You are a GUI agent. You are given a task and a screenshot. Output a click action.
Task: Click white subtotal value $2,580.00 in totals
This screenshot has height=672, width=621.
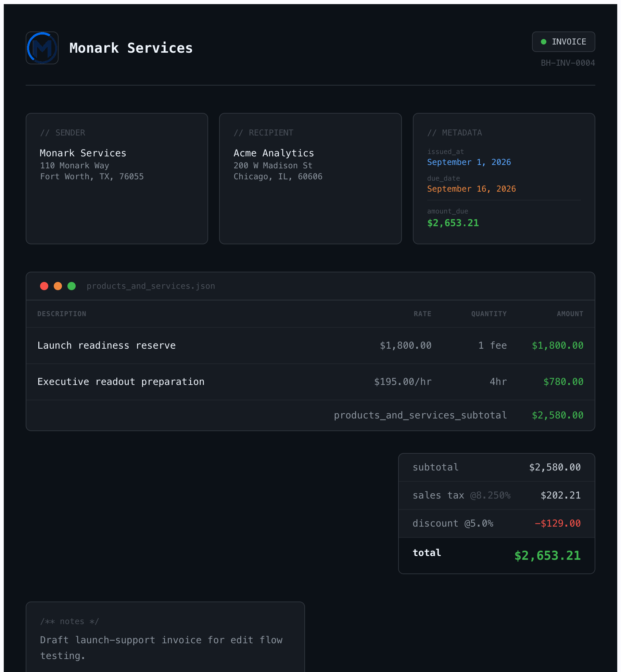pos(555,467)
